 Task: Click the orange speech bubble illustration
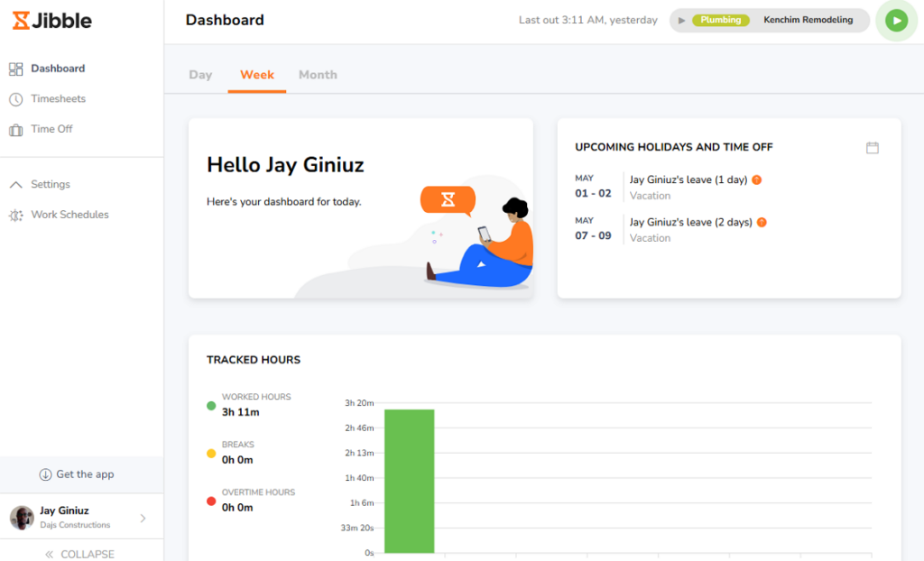click(x=448, y=200)
